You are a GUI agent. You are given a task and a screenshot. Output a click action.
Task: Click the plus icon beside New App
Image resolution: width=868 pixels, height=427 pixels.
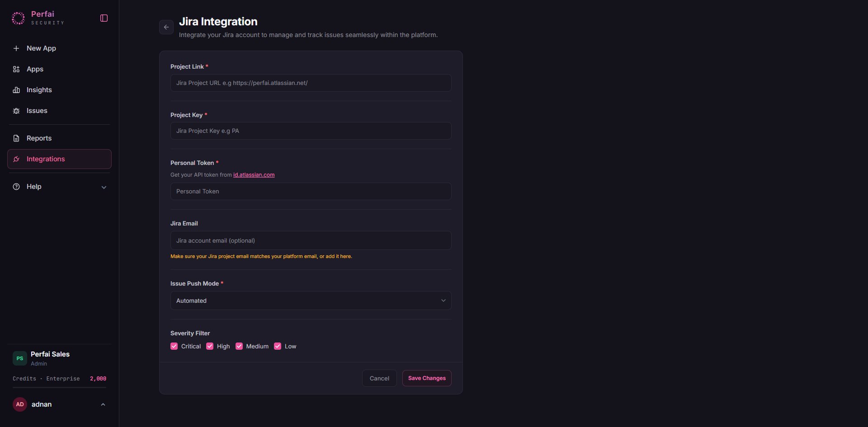coord(16,48)
